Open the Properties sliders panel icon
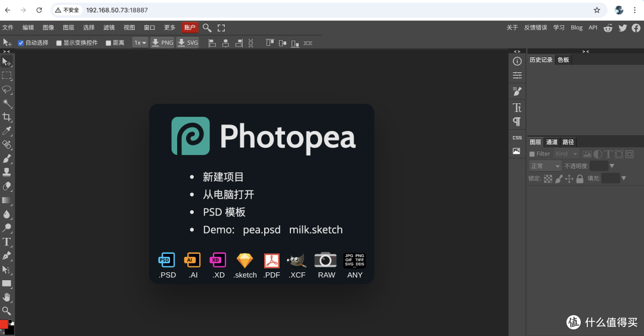This screenshot has width=644, height=336. click(x=517, y=75)
